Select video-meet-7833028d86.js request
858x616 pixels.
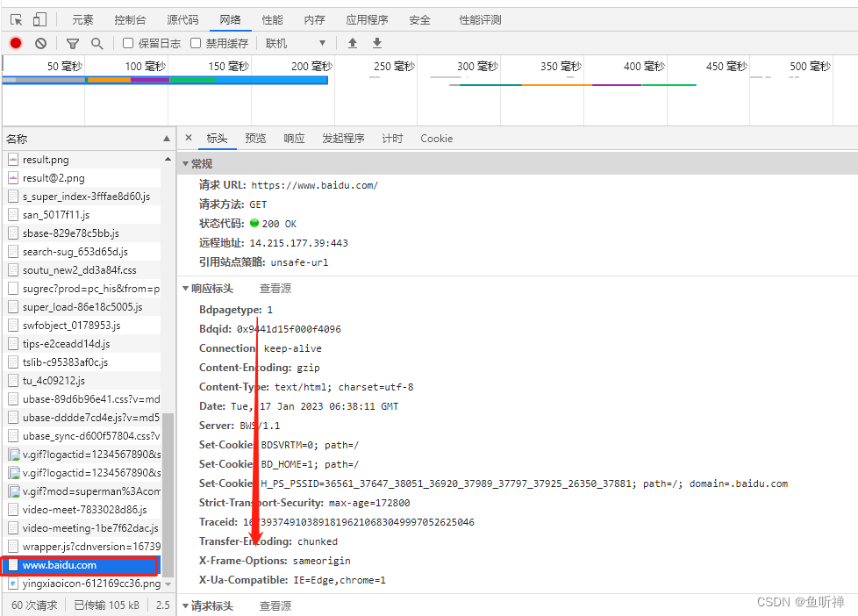tap(82, 510)
